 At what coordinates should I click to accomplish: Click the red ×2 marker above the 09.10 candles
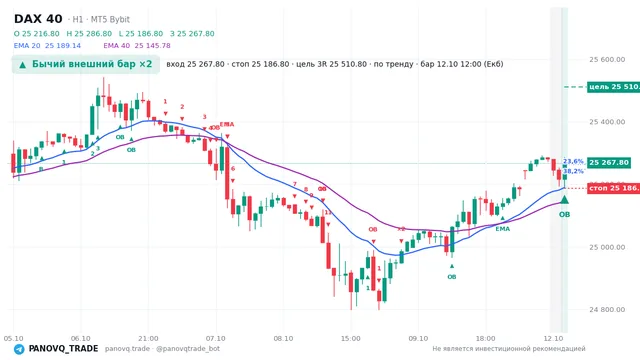click(401, 229)
